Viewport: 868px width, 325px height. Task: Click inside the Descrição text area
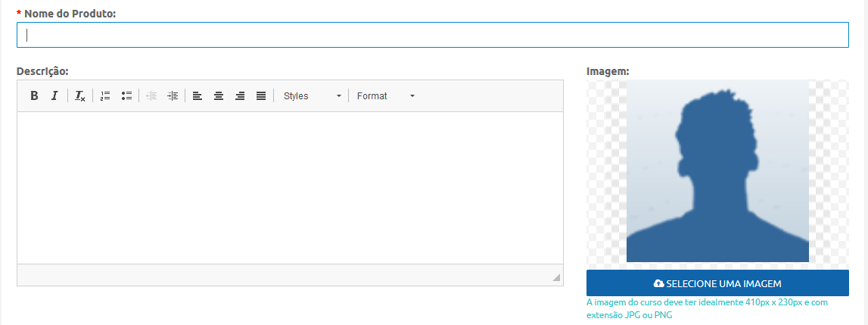pos(290,188)
